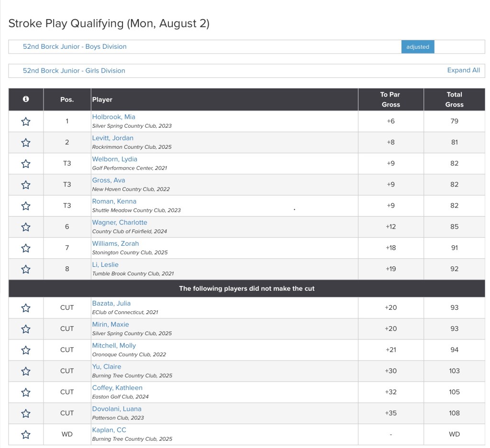Click Expand All
The width and height of the screenshot is (490, 448).
[x=463, y=70]
